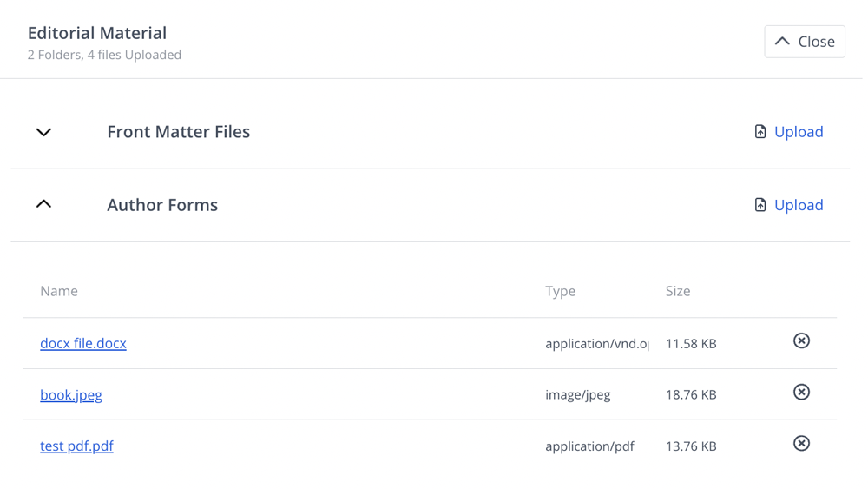Image resolution: width=868 pixels, height=489 pixels.
Task: Select the Type column header
Action: point(560,291)
